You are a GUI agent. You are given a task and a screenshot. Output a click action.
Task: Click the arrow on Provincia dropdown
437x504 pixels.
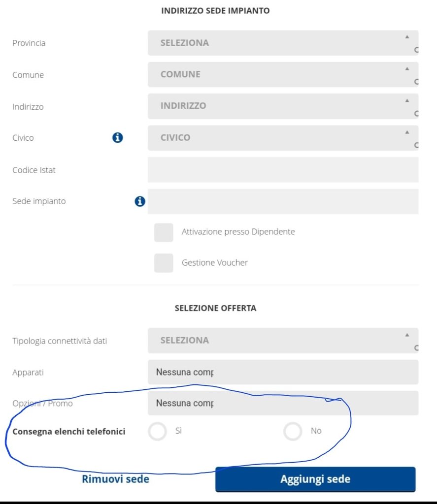(x=407, y=37)
